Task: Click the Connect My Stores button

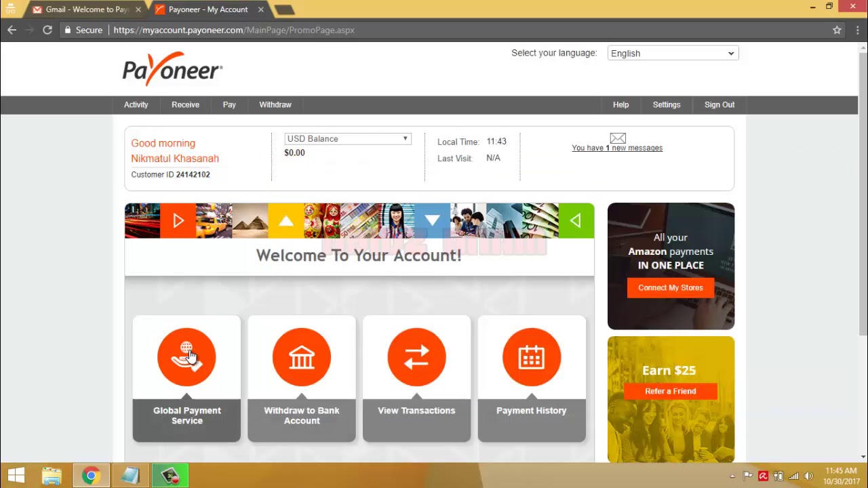Action: coord(671,287)
